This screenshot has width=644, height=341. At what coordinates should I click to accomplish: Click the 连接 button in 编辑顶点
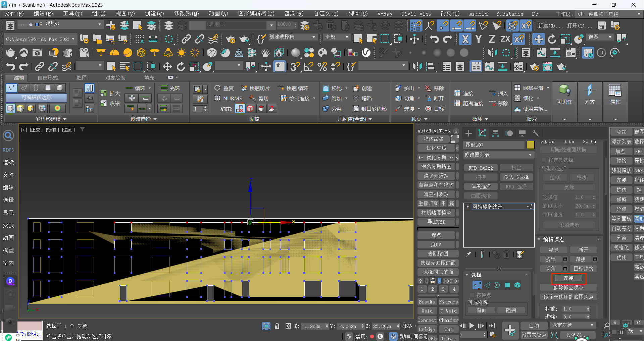click(568, 278)
